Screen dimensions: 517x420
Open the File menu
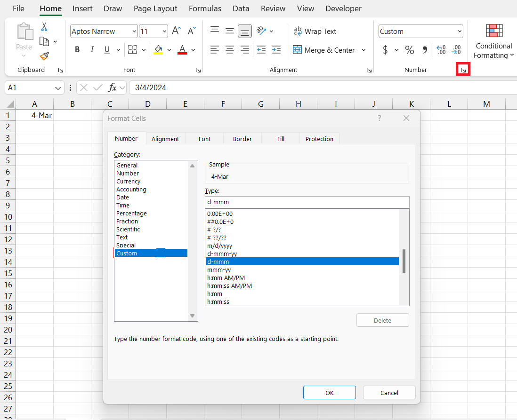18,8
